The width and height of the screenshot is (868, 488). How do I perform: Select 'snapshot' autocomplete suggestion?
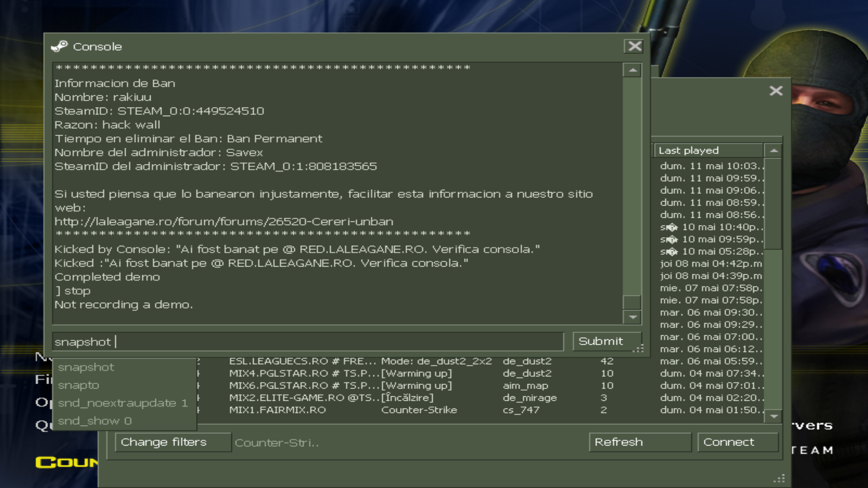tap(86, 367)
